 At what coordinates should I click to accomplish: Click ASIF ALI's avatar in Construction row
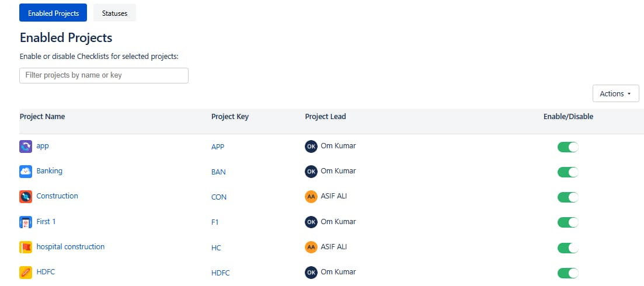click(311, 197)
